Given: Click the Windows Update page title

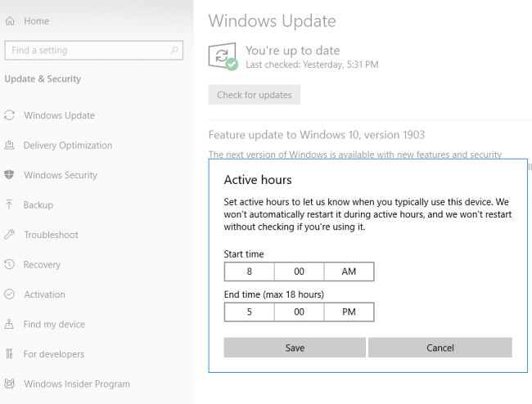Looking at the screenshot, I should pyautogui.click(x=272, y=21).
